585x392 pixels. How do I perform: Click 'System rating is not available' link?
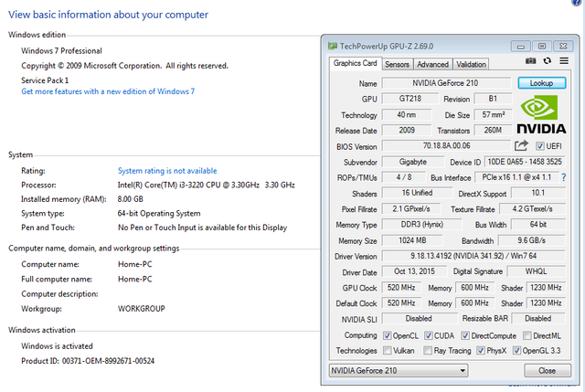(167, 171)
